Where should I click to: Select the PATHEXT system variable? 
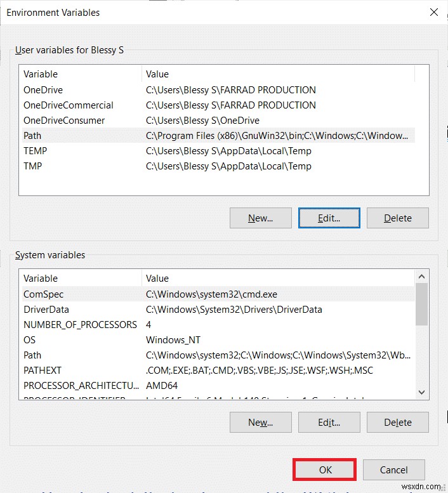(x=218, y=371)
